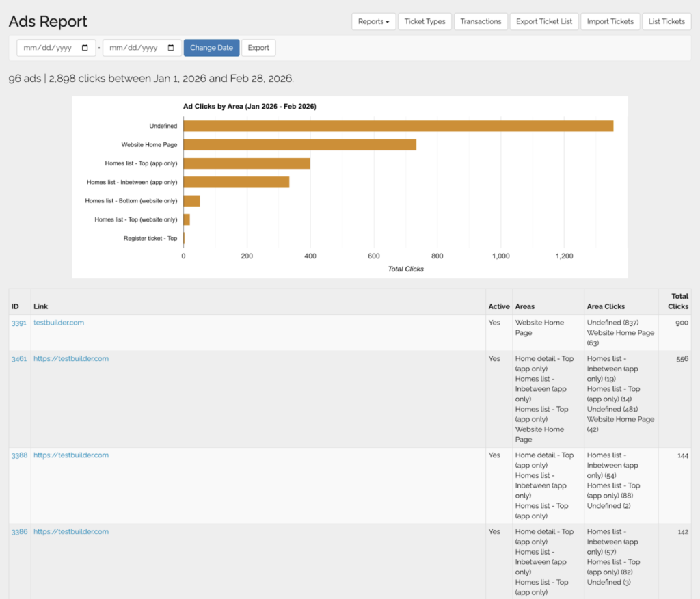Follow the testbuilder.com link for ad 3391

pos(59,323)
